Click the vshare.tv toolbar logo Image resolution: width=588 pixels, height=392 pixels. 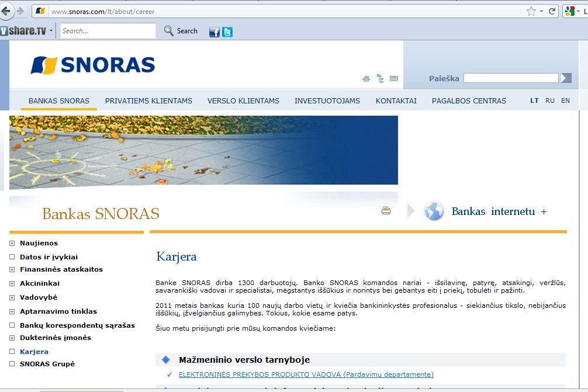[23, 31]
